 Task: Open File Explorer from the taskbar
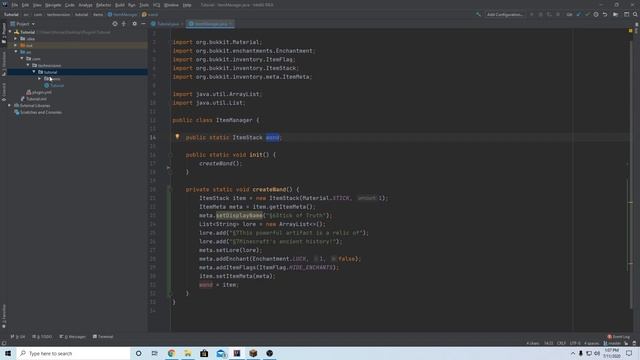coord(188,353)
